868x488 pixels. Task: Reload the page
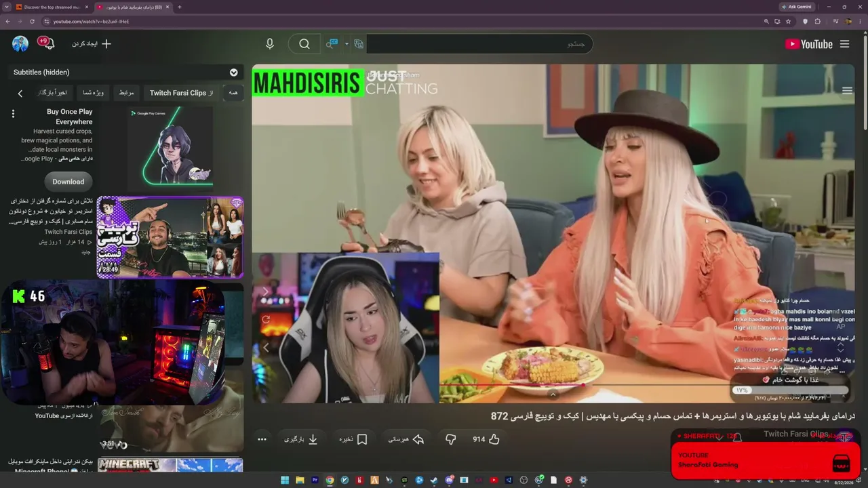tap(32, 21)
